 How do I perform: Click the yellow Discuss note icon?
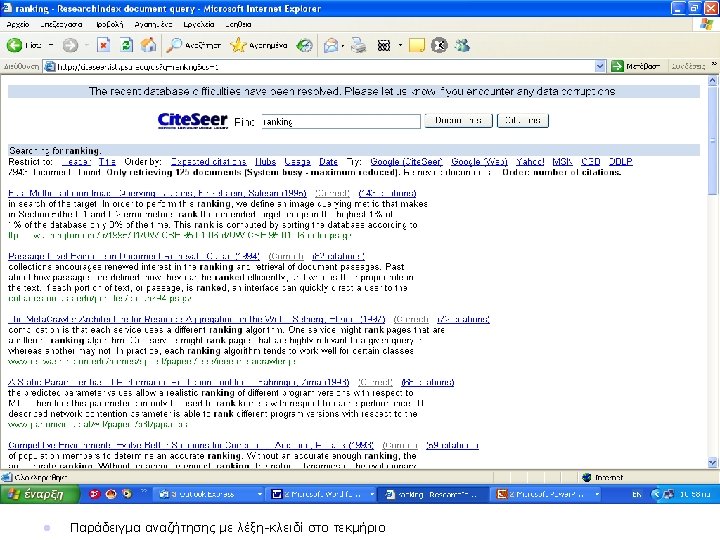[x=416, y=45]
